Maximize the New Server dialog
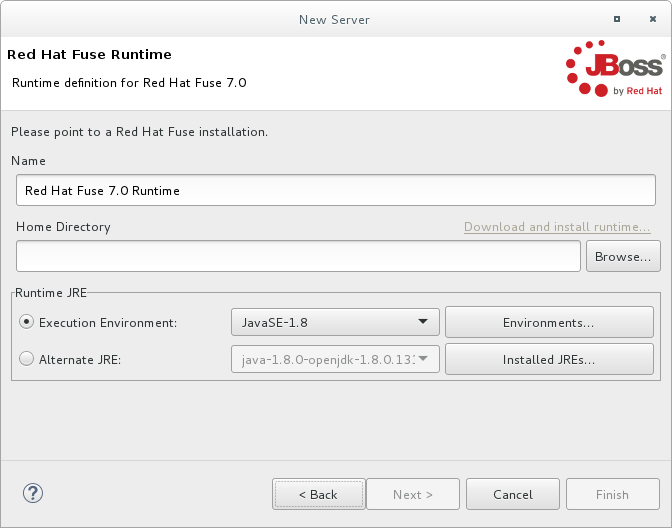The height and width of the screenshot is (528, 672). (617, 19)
